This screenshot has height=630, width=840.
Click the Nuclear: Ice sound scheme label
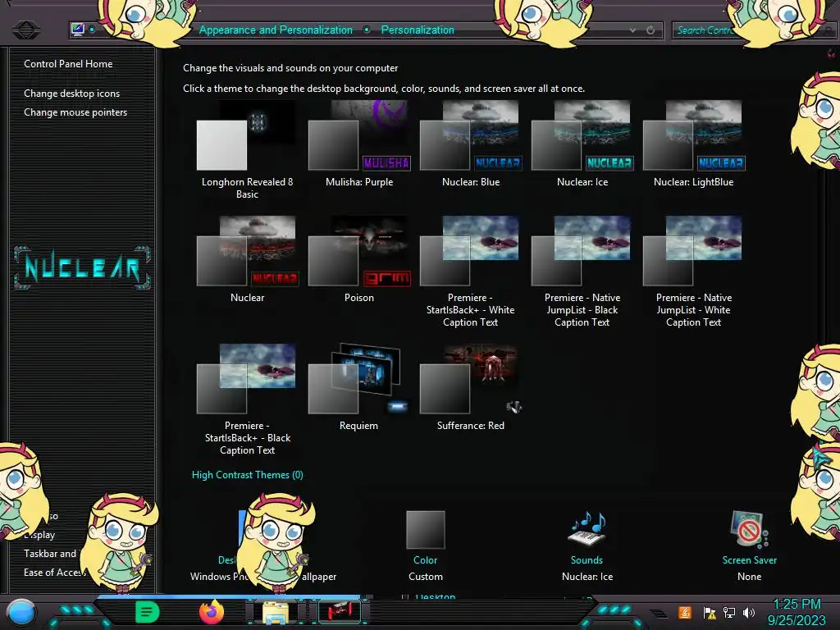coord(587,577)
